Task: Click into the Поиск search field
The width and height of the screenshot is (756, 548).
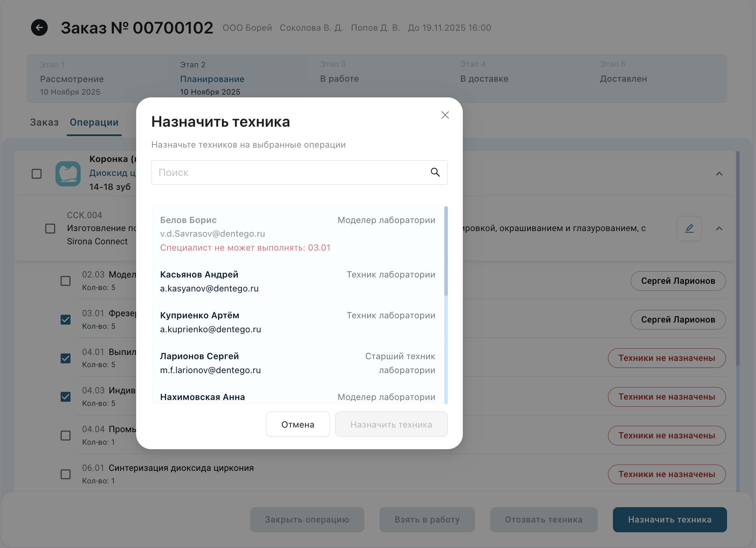Action: tap(290, 172)
